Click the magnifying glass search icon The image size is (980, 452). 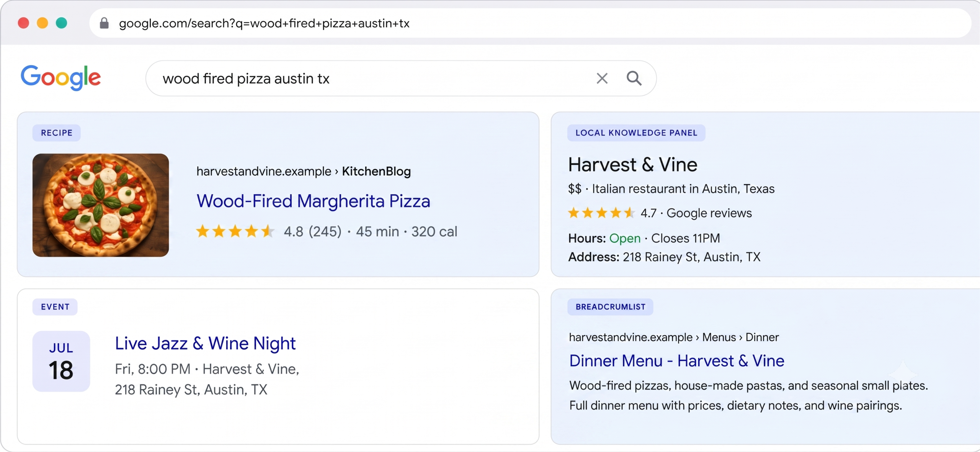pyautogui.click(x=634, y=78)
